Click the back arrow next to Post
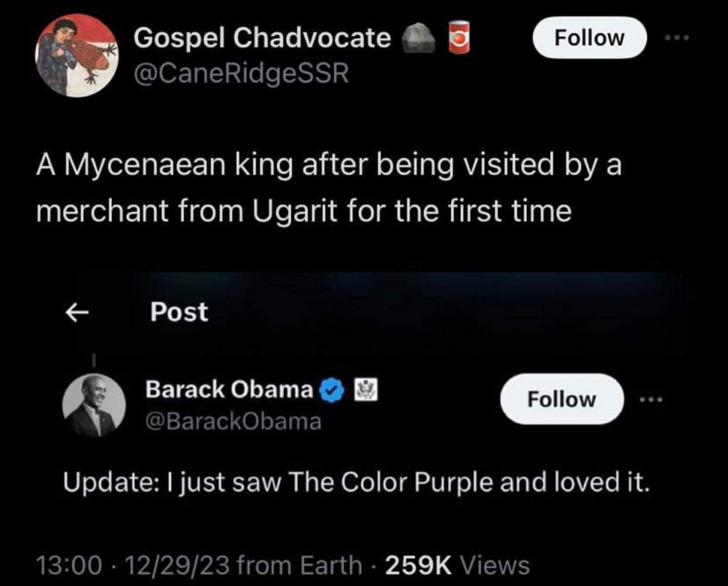The height and width of the screenshot is (586, 728). coord(77,312)
